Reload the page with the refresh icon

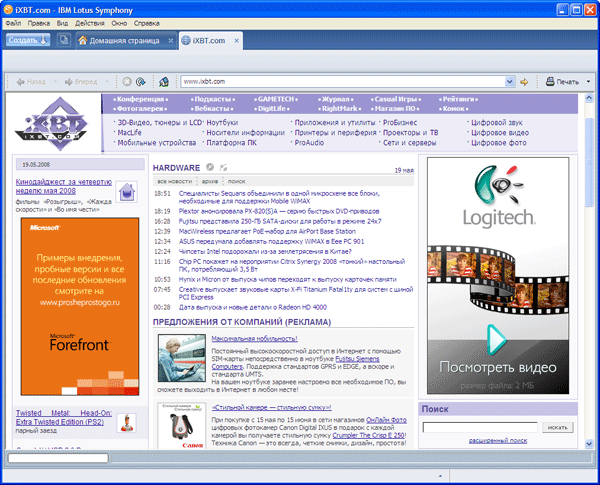(x=140, y=82)
